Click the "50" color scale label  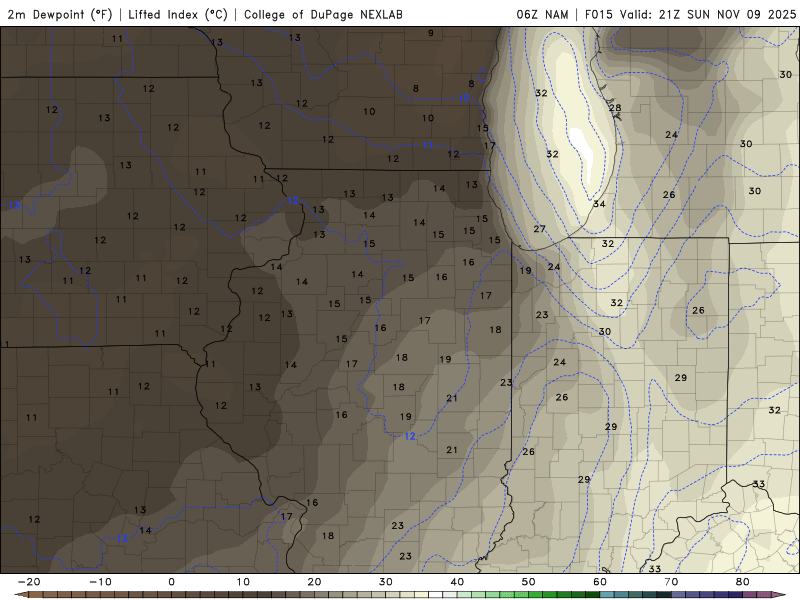click(x=529, y=582)
